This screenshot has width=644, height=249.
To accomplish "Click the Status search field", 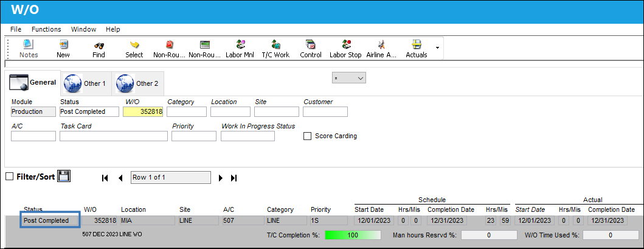I will (89, 112).
